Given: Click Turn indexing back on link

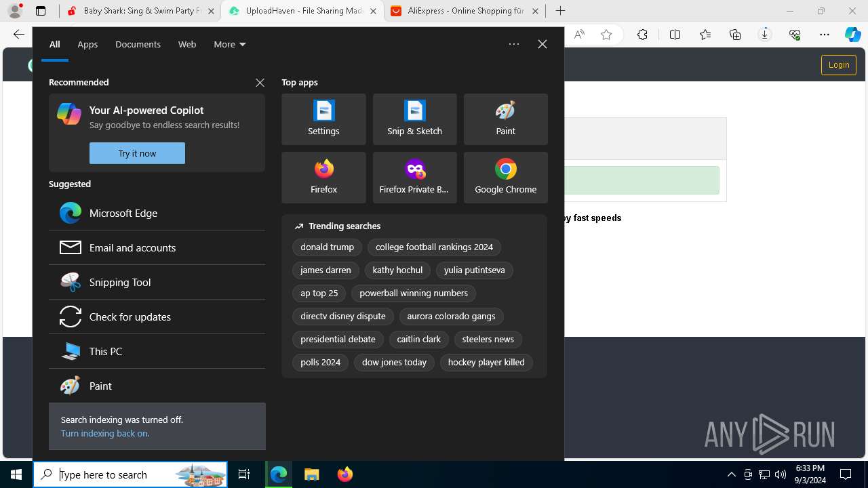Looking at the screenshot, I should click(105, 433).
